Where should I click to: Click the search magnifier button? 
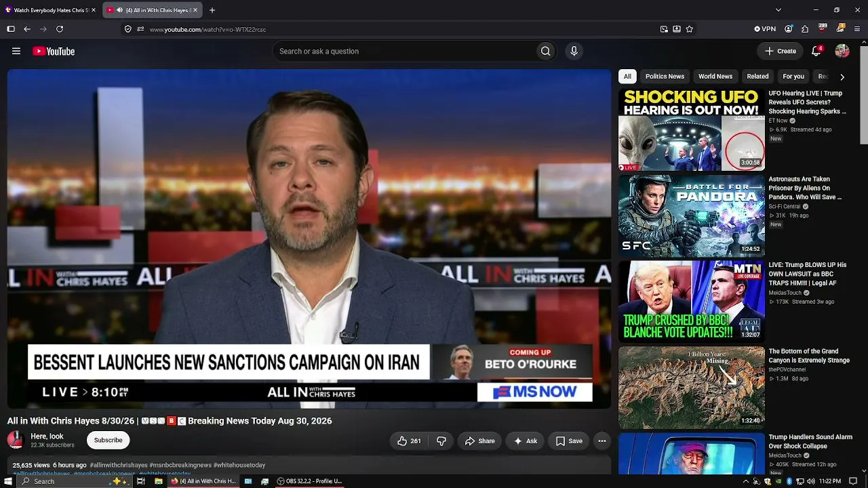click(x=545, y=52)
